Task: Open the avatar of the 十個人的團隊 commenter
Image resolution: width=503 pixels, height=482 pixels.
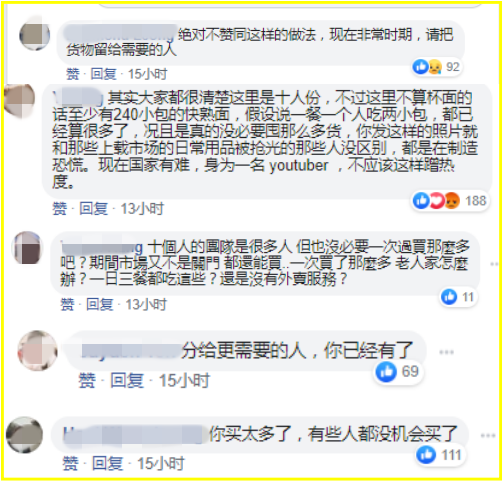Action: click(x=27, y=247)
